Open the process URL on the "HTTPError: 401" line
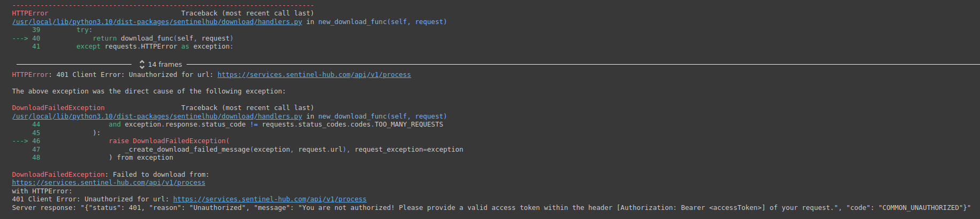The width and height of the screenshot is (980, 219). click(x=314, y=75)
